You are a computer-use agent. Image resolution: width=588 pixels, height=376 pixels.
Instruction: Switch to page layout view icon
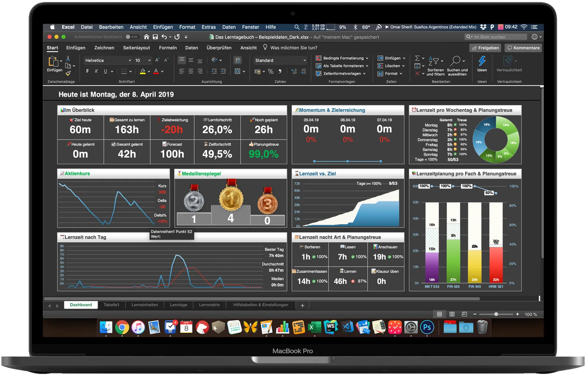pos(452,314)
